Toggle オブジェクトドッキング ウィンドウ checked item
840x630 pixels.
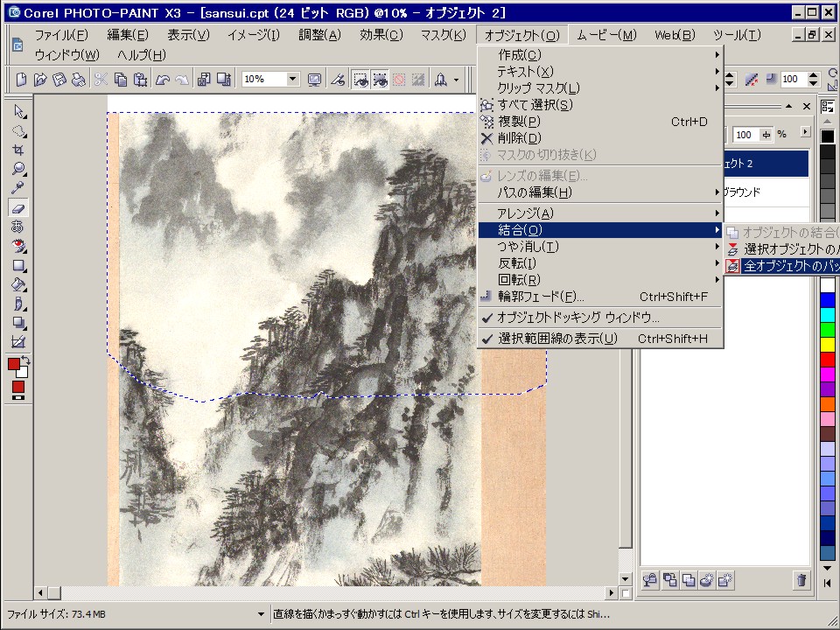point(600,318)
